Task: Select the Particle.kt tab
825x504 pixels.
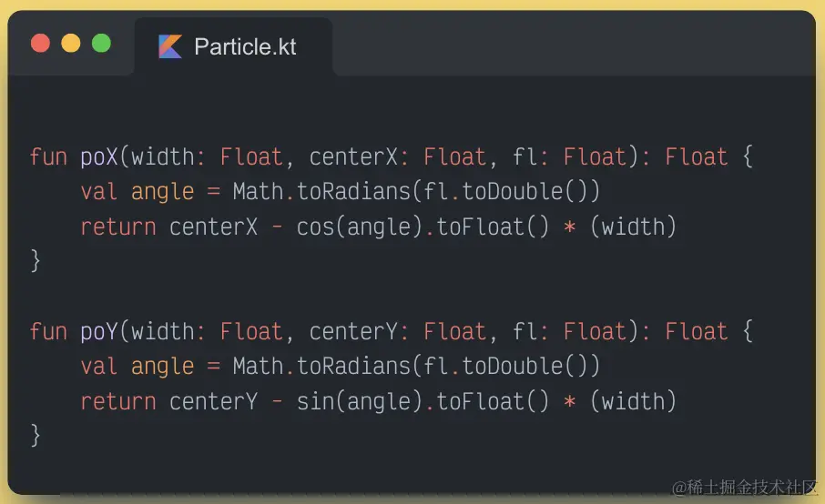Action: pyautogui.click(x=234, y=46)
